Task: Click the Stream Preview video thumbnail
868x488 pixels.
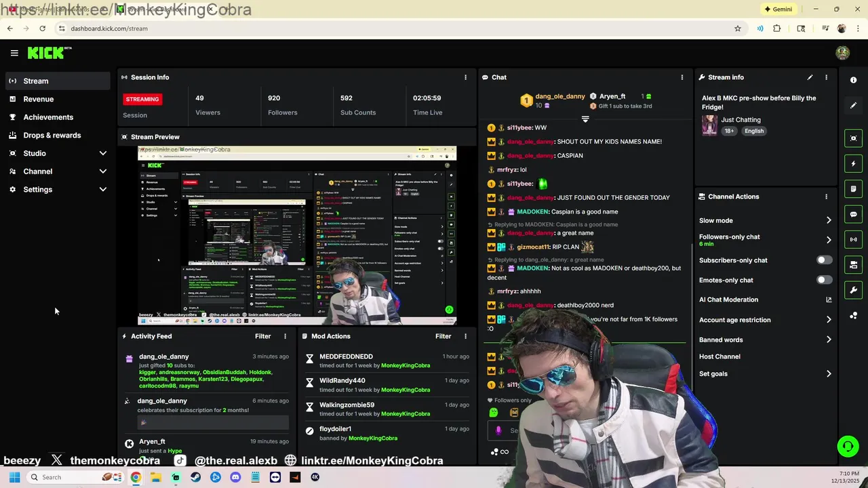Action: 297,235
